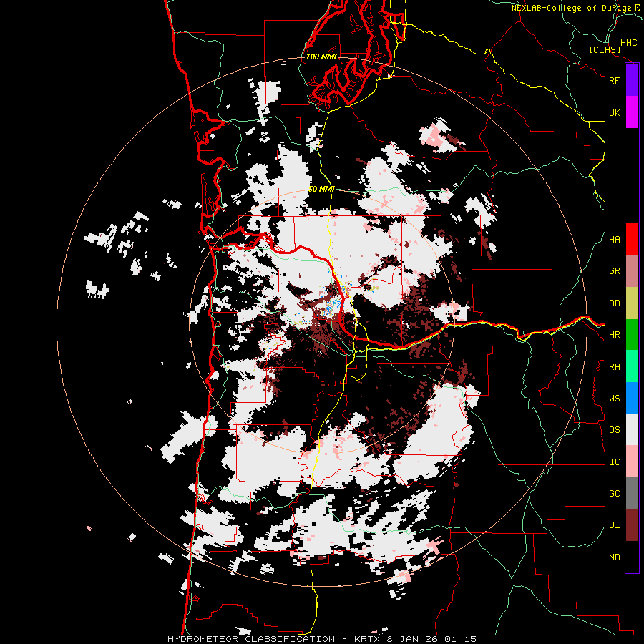Image resolution: width=644 pixels, height=644 pixels.
Task: Click the RF legend label
Action: pyautogui.click(x=614, y=80)
